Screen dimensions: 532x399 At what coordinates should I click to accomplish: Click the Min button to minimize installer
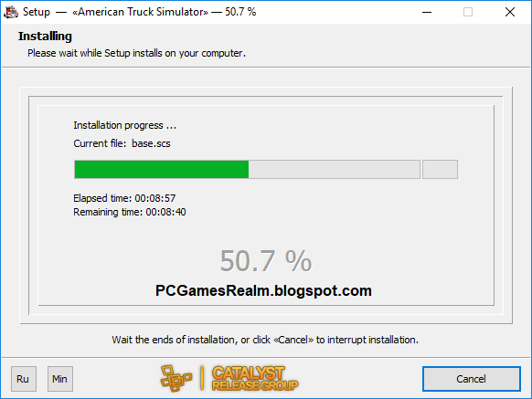point(60,379)
